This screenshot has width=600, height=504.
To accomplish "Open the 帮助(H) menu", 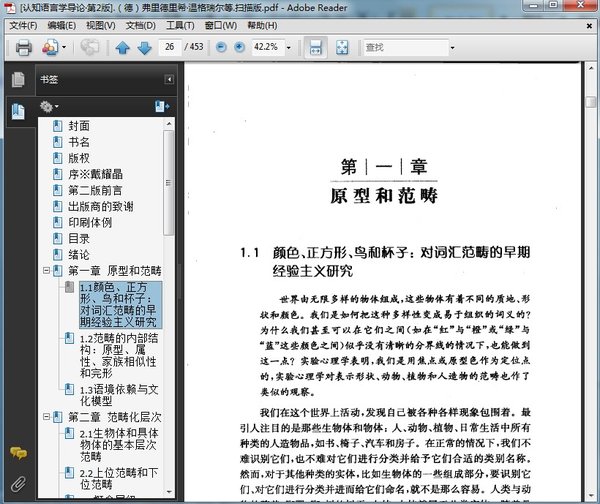I will coord(262,26).
